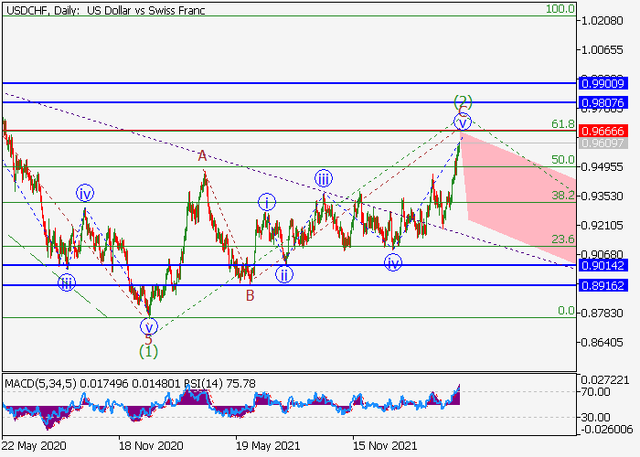Click the circled iii label below wave A
640x457 pixels.
tap(323, 178)
